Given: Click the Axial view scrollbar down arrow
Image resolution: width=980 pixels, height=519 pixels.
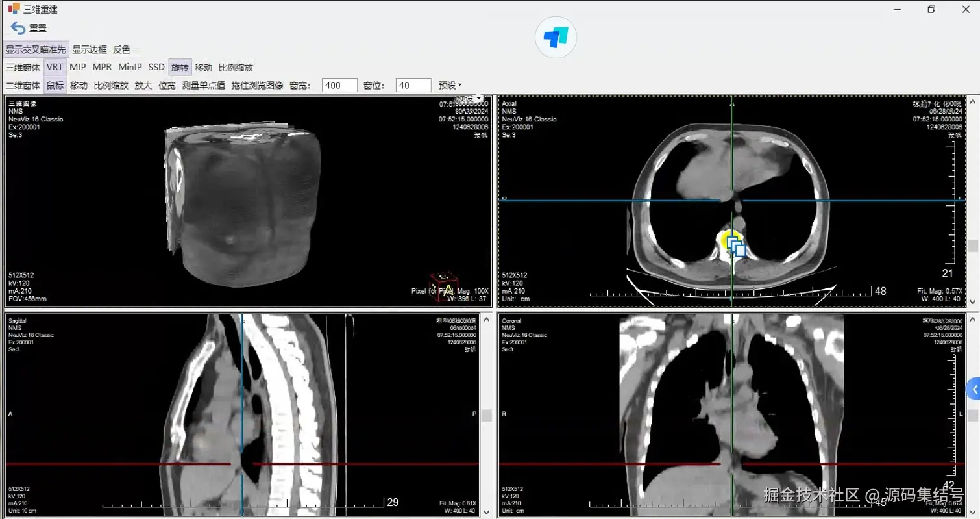Looking at the screenshot, I should [x=972, y=302].
